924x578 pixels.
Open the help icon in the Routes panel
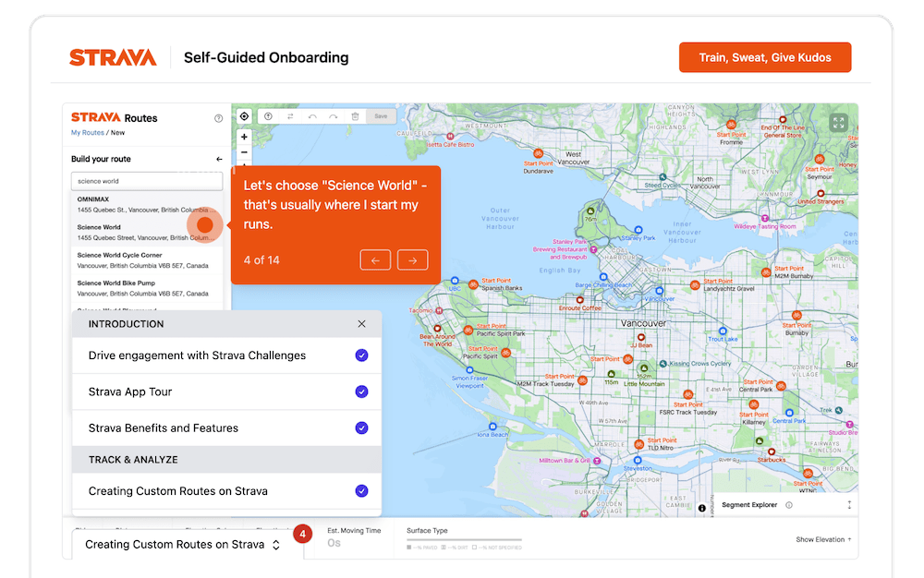[x=218, y=118]
